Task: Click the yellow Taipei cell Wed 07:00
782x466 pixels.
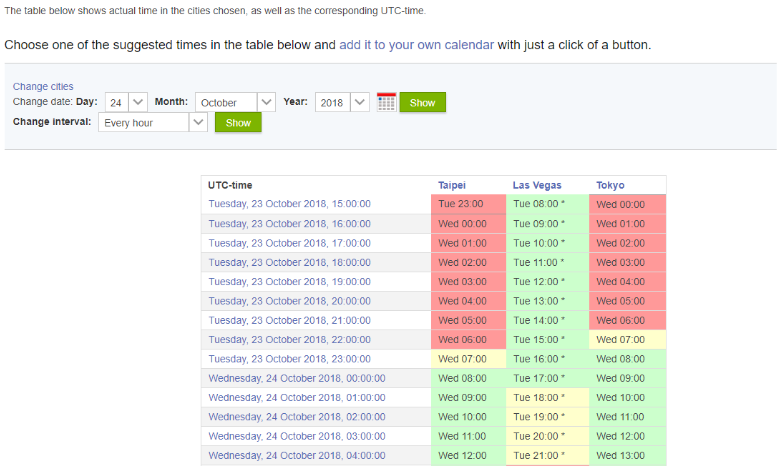Action: pos(468,359)
